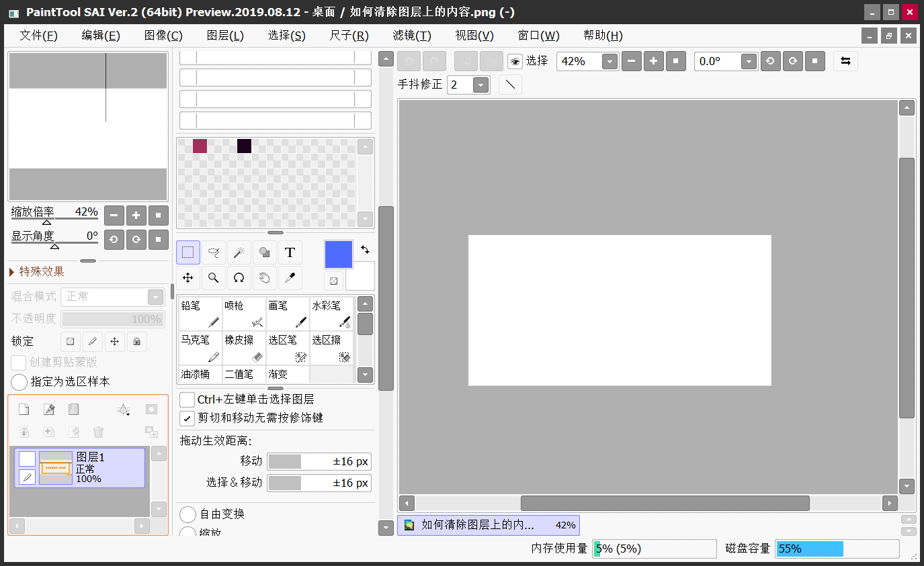Image resolution: width=924 pixels, height=566 pixels.
Task: Click the straight line drawing mode icon
Action: click(x=511, y=85)
